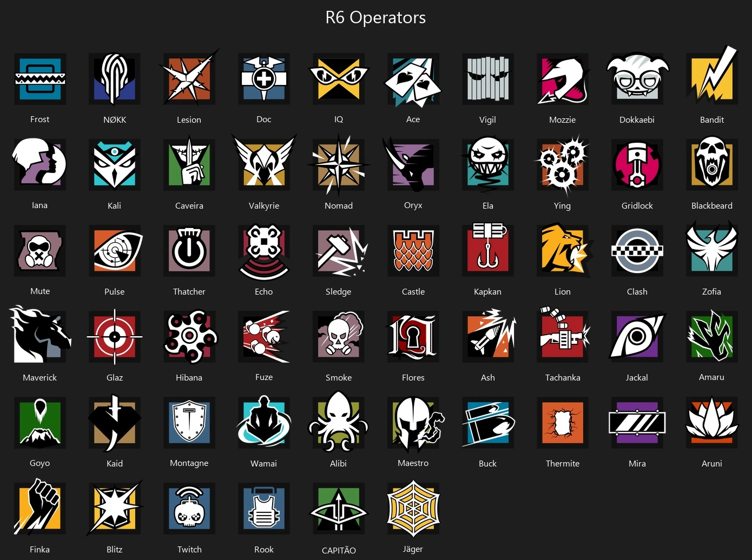Screen dimensions: 752x560
Task: Pick the Ela grinning face icon
Action: (x=487, y=164)
